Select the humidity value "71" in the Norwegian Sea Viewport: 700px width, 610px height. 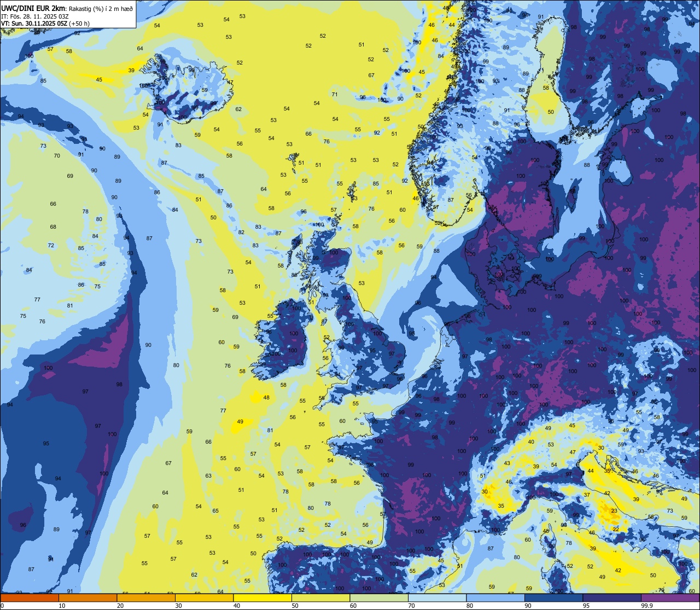pyautogui.click(x=335, y=94)
